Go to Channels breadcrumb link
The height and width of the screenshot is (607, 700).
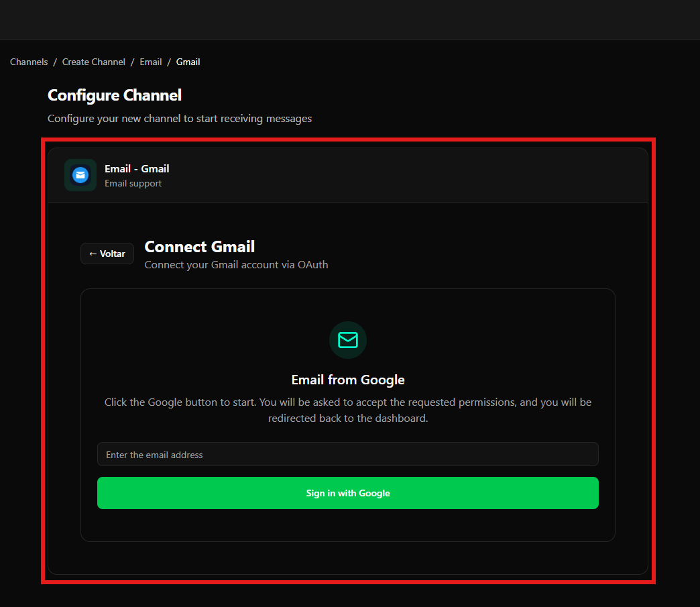coord(29,62)
